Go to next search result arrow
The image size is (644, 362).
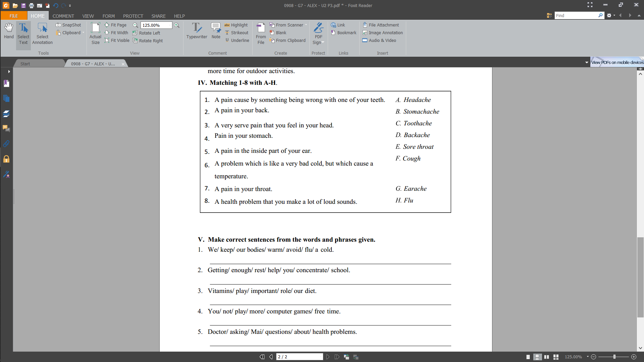tap(630, 15)
